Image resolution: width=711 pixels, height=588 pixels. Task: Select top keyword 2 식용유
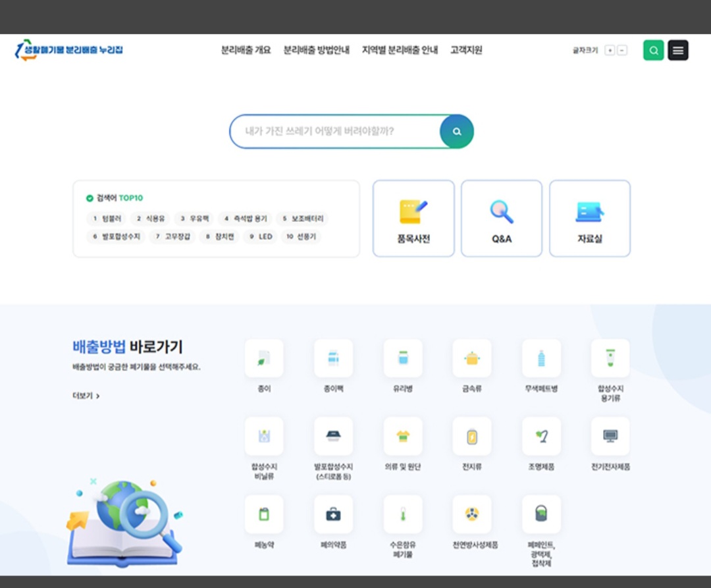pyautogui.click(x=151, y=219)
